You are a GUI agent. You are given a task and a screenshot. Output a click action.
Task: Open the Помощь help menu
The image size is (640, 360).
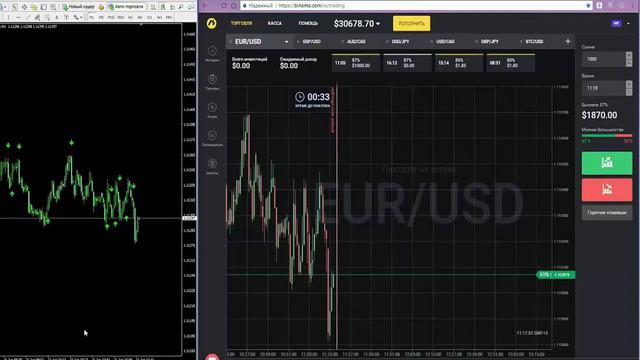(x=308, y=23)
